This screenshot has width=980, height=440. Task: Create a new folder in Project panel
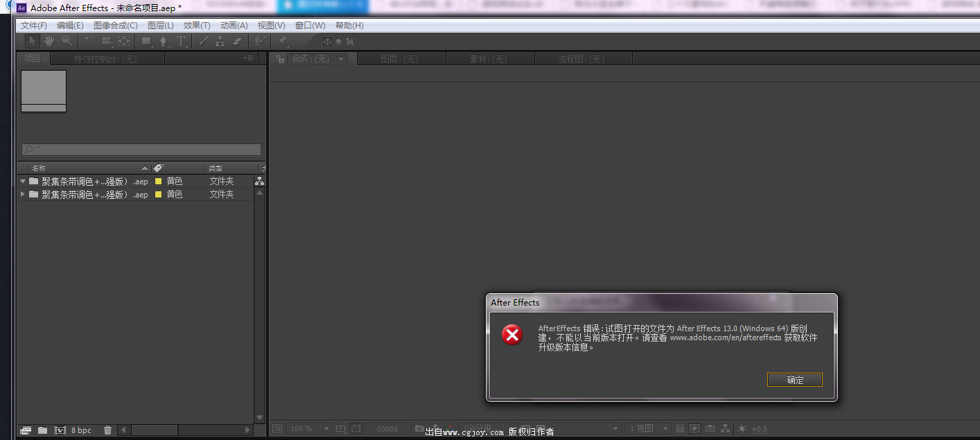click(42, 430)
